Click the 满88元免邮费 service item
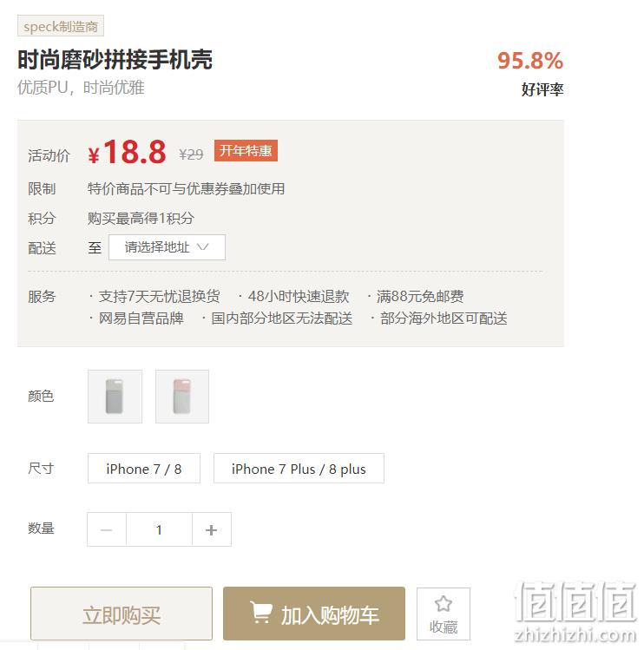 420,297
